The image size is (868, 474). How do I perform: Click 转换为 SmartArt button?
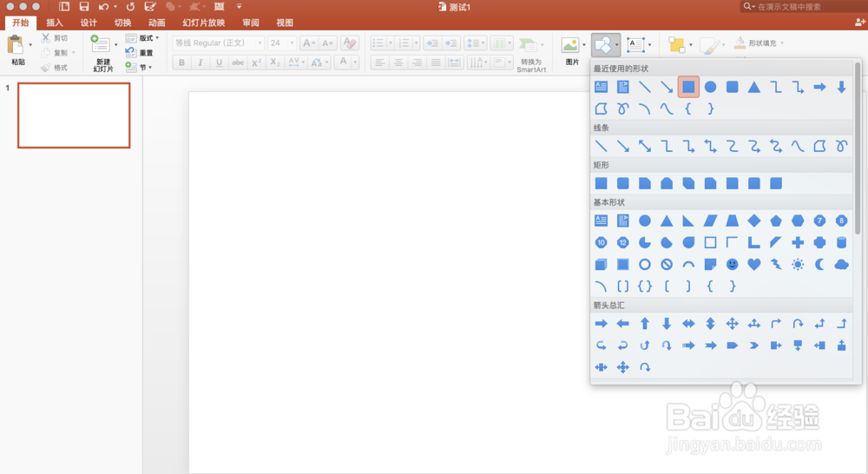(531, 55)
